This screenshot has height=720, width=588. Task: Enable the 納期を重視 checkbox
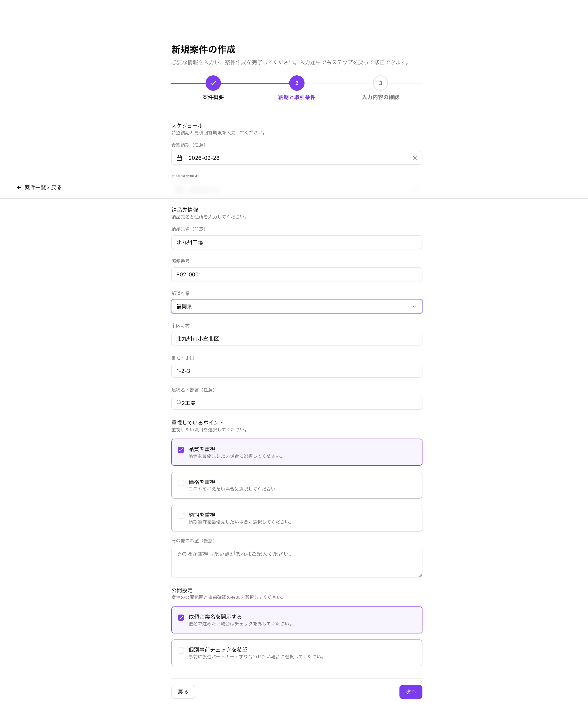(181, 515)
